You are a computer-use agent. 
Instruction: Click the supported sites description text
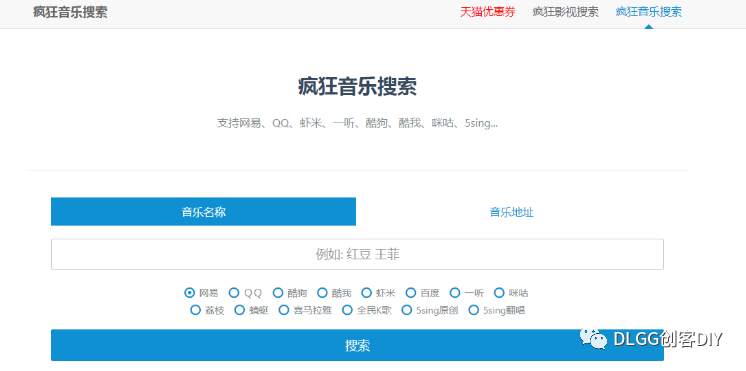(357, 123)
